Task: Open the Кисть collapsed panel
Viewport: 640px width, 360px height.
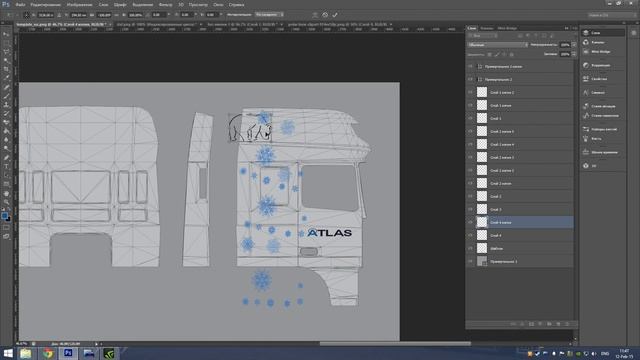Action: 602,139
